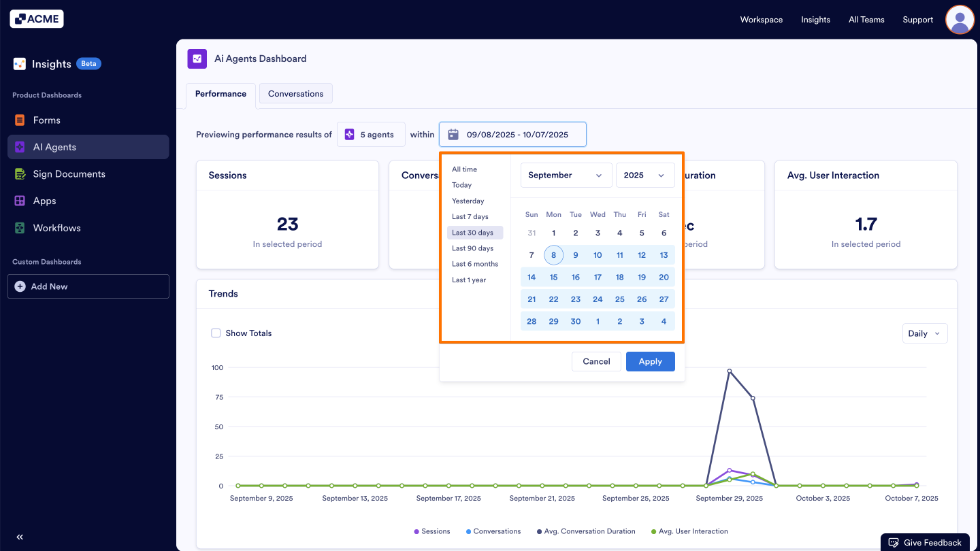Open the profile avatar menu

coord(960,20)
